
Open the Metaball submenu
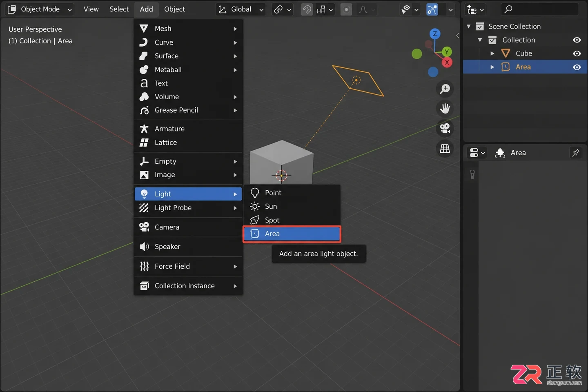click(188, 70)
